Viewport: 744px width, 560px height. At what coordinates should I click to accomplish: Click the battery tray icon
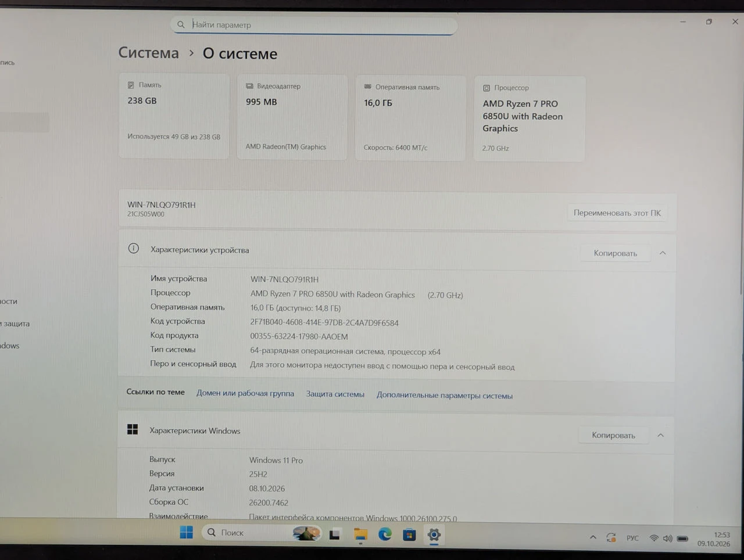pos(682,539)
